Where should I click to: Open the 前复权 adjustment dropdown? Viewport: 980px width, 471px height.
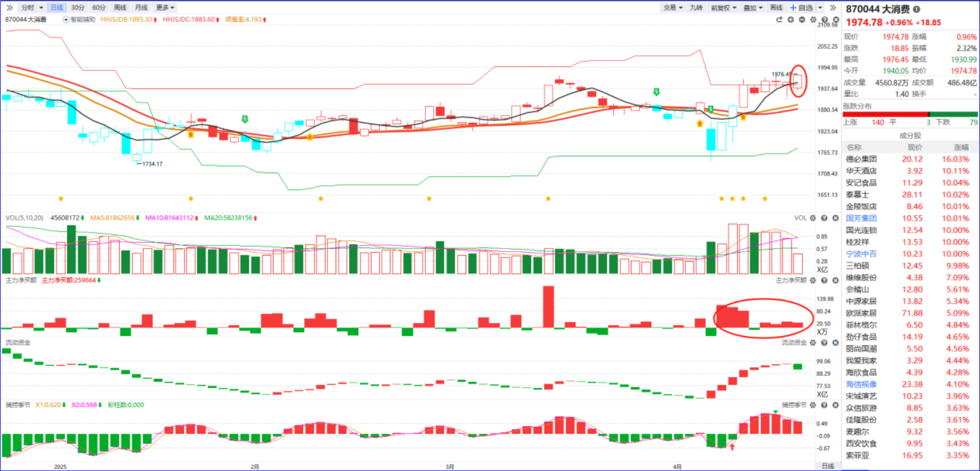[x=724, y=8]
